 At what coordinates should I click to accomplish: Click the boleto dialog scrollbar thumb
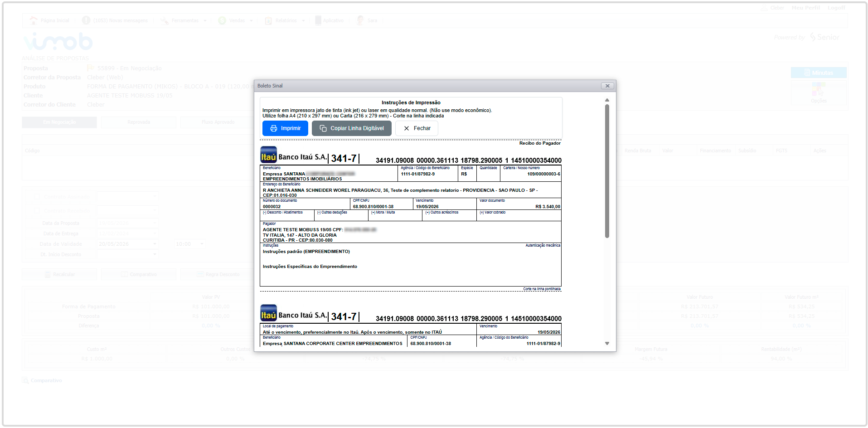(607, 171)
